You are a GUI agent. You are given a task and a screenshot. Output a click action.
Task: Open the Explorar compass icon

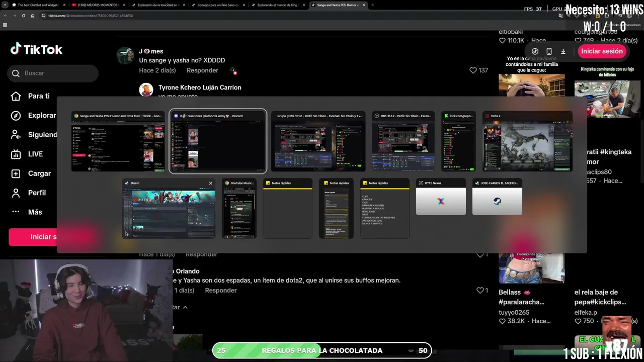point(16,115)
